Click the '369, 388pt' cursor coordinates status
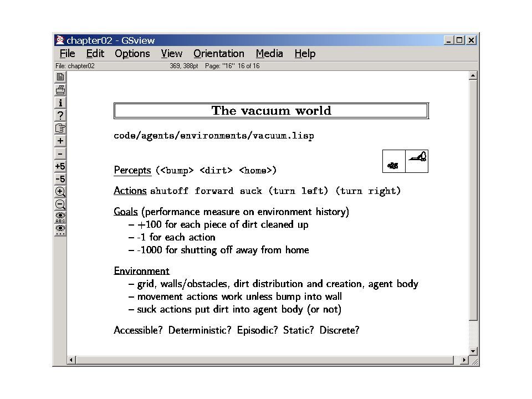Screen dimensions: 532x399 (x=183, y=66)
